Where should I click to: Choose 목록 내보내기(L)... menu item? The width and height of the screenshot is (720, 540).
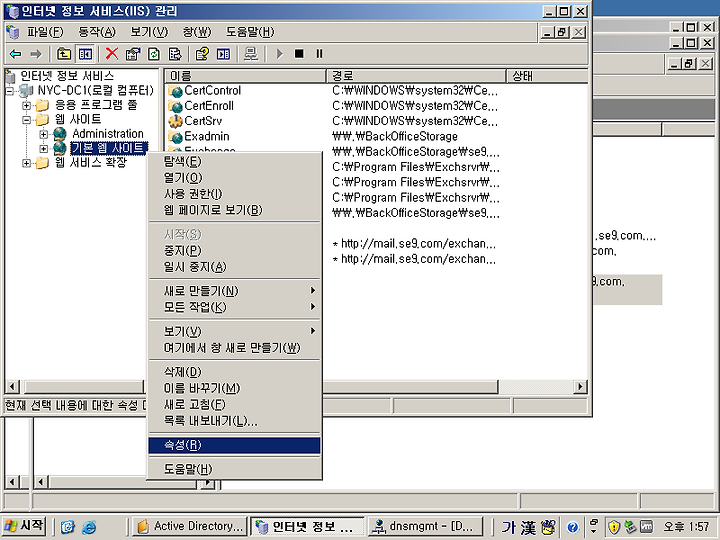tap(235, 421)
